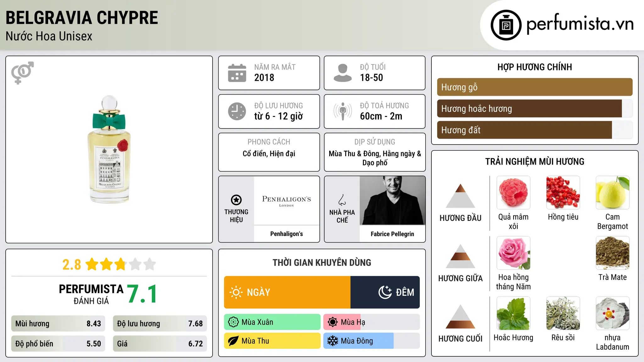Image resolution: width=644 pixels, height=362 pixels.
Task: Click the unisex gender symbol icon
Action: [22, 73]
